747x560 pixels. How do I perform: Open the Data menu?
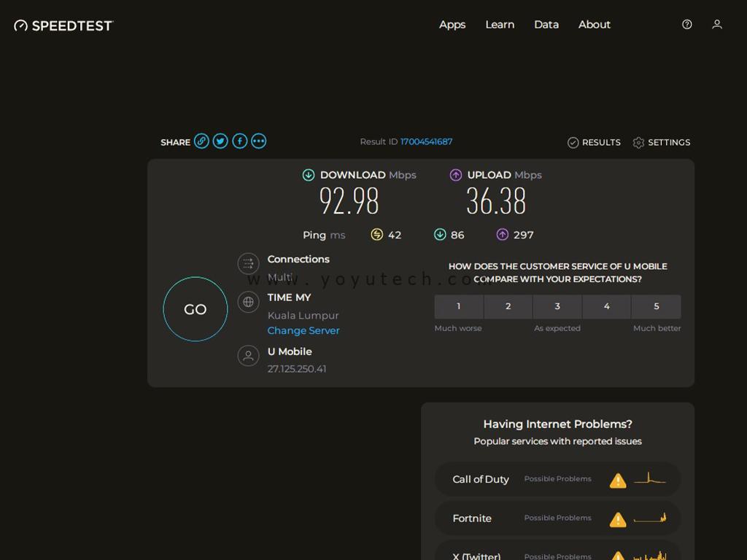pyautogui.click(x=546, y=25)
